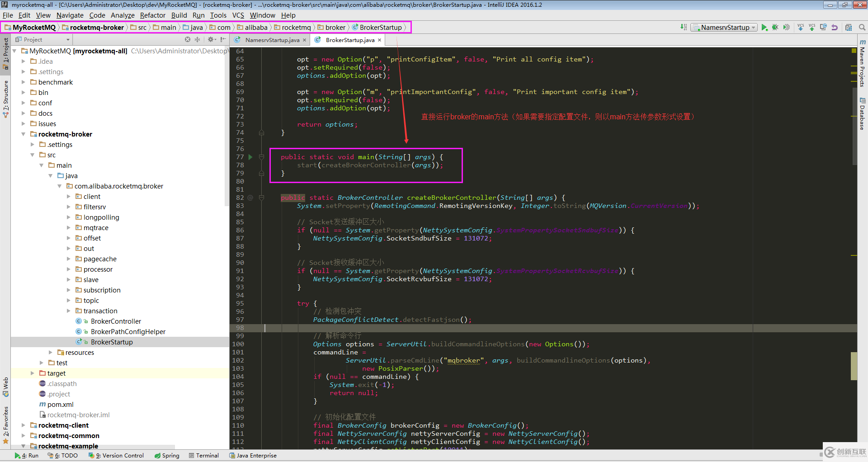Click VCS Update Project icon
Viewport: 868px width, 462px height.
[x=801, y=28]
